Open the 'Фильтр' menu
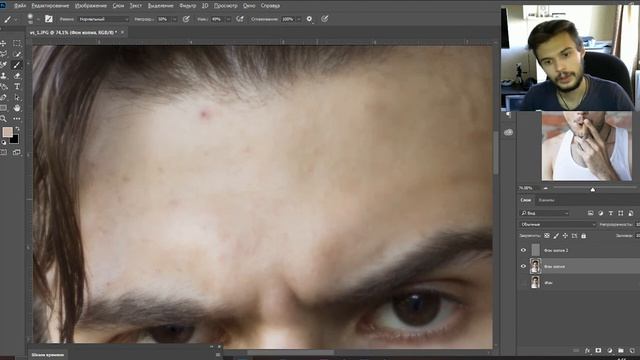The width and height of the screenshot is (640, 360). click(x=188, y=6)
